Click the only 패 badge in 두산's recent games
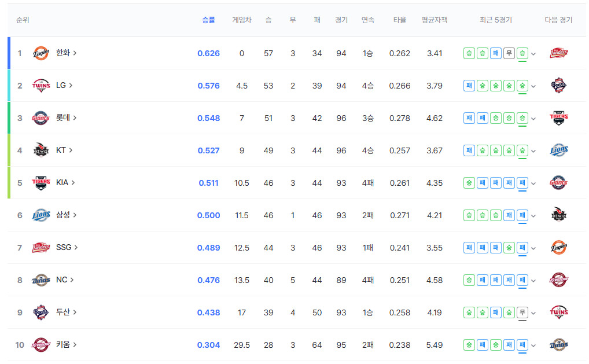Image resolution: width=589 pixels, height=364 pixels. point(496,312)
